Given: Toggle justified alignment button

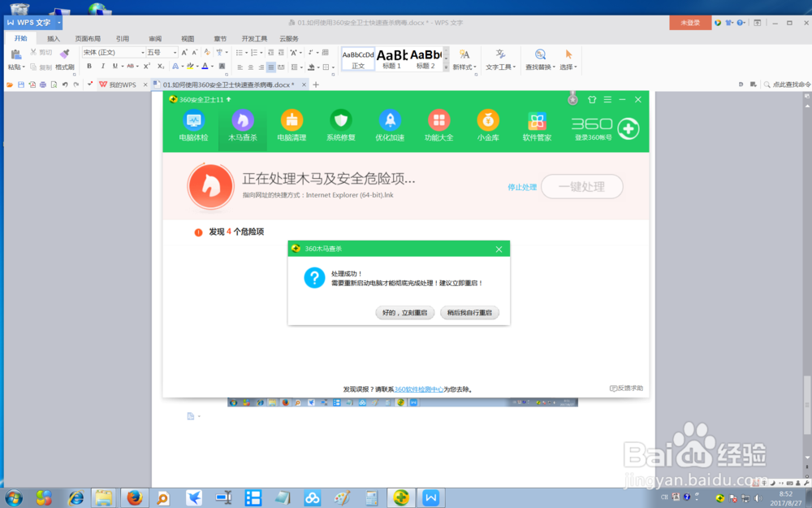Looking at the screenshot, I should coord(271,67).
